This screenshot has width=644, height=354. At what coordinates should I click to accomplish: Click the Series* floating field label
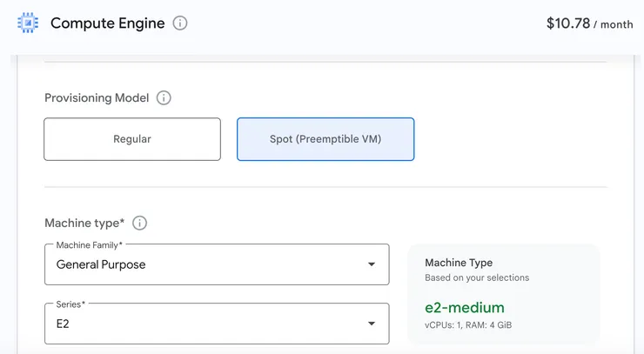pyautogui.click(x=71, y=304)
